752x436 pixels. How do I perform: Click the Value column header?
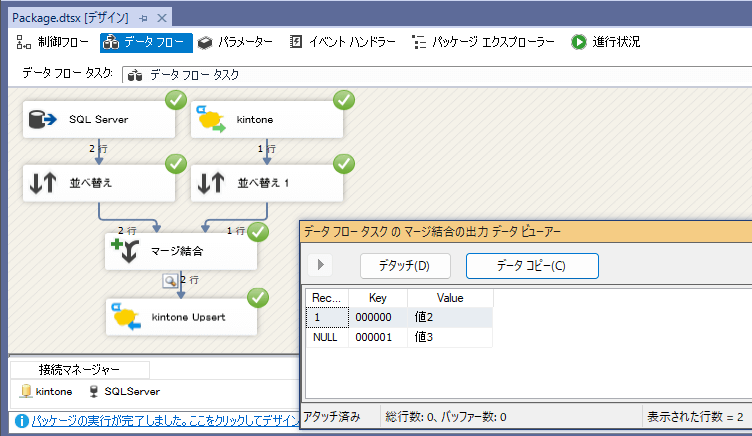pyautogui.click(x=450, y=298)
